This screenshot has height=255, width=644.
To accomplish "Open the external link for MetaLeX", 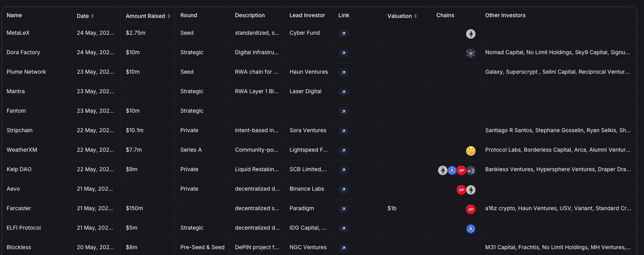I will (x=343, y=34).
